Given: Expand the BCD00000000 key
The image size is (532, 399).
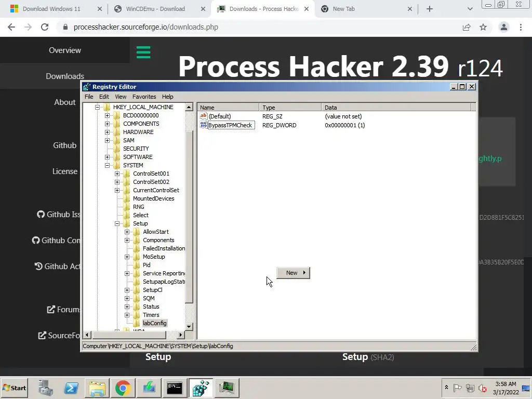Looking at the screenshot, I should [107, 115].
